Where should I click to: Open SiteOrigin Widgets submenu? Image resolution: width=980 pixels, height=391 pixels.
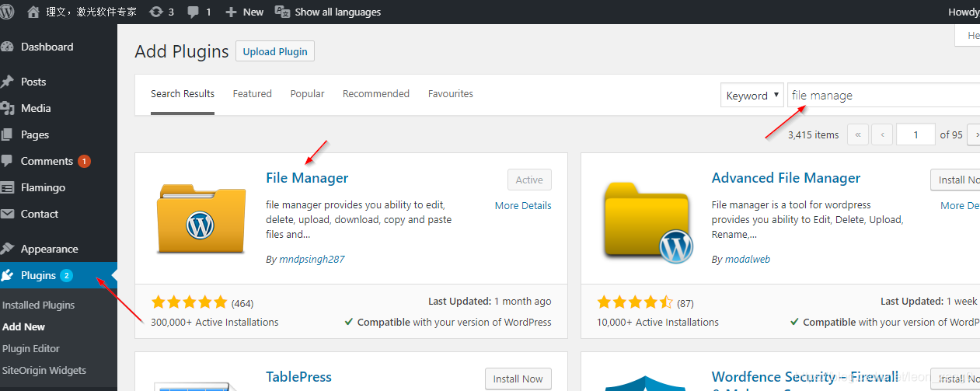pos(44,370)
